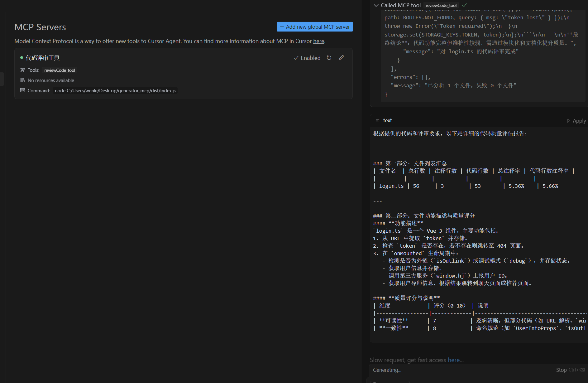Click the 质量评分与说明 subheading
The height and width of the screenshot is (383, 588).
pos(406,298)
